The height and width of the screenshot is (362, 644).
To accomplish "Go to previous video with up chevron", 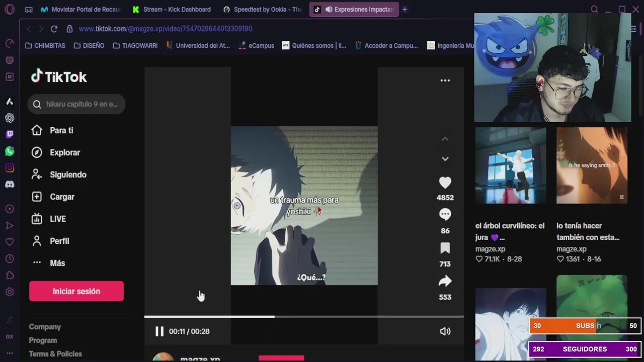I will point(445,139).
